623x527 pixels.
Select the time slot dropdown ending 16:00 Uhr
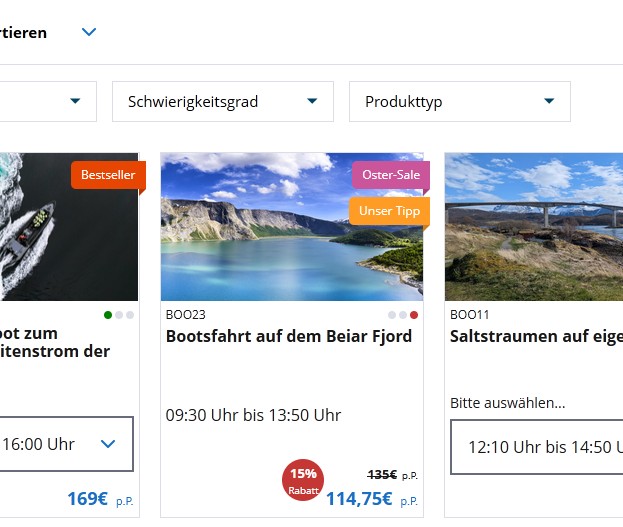(65, 444)
